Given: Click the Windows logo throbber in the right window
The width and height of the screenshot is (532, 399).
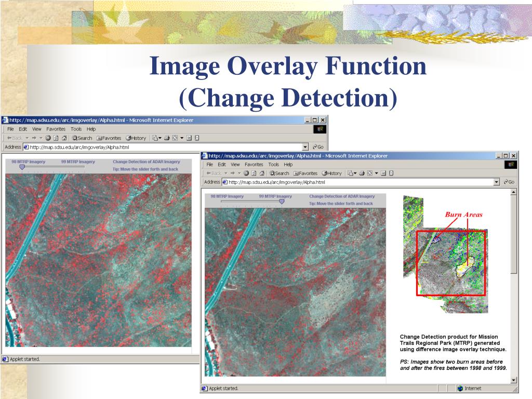Looking at the screenshot, I should pos(511,165).
